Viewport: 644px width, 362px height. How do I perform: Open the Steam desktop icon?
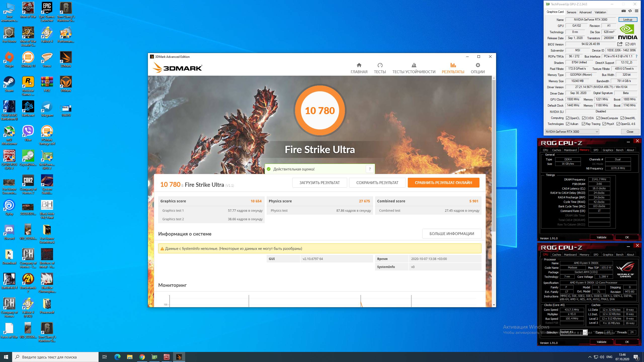click(9, 84)
